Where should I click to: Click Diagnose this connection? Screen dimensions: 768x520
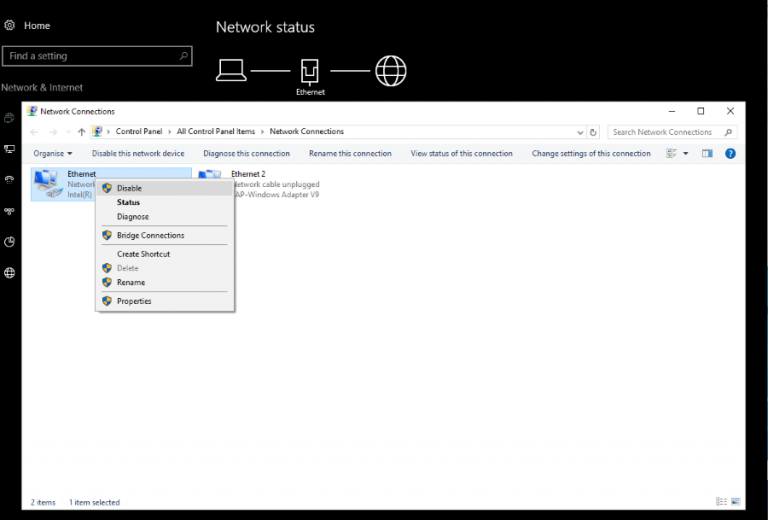click(246, 154)
